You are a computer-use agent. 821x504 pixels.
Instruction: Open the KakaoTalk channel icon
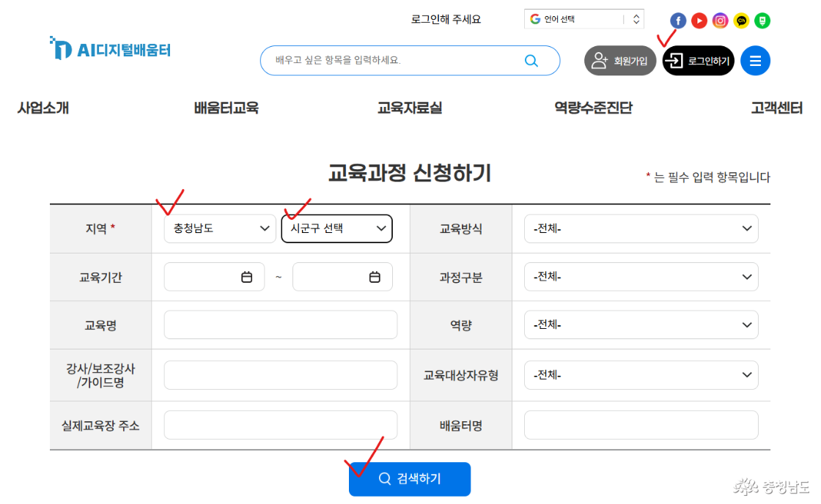coord(741,21)
